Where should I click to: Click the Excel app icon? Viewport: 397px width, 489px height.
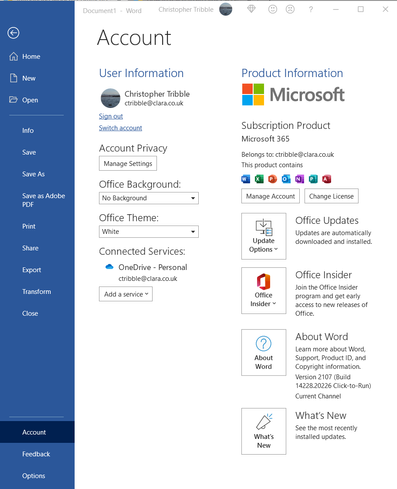[x=259, y=179]
